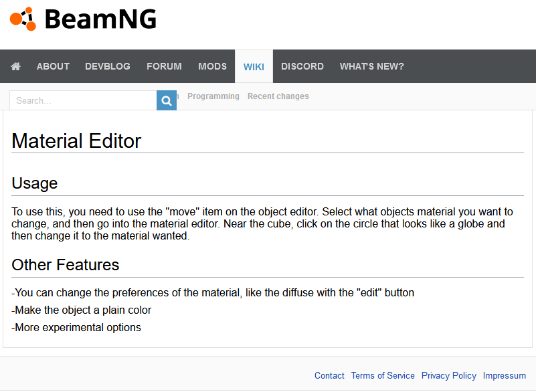Open the DISCORD link in navbar

click(302, 66)
